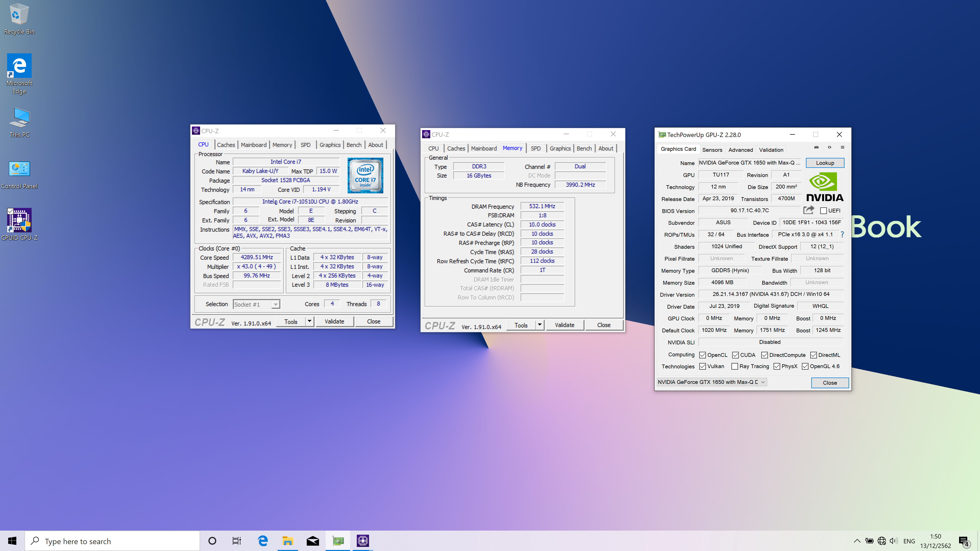Click the taskbar clock and date
Image resolution: width=980 pixels, height=551 pixels.
coord(935,541)
